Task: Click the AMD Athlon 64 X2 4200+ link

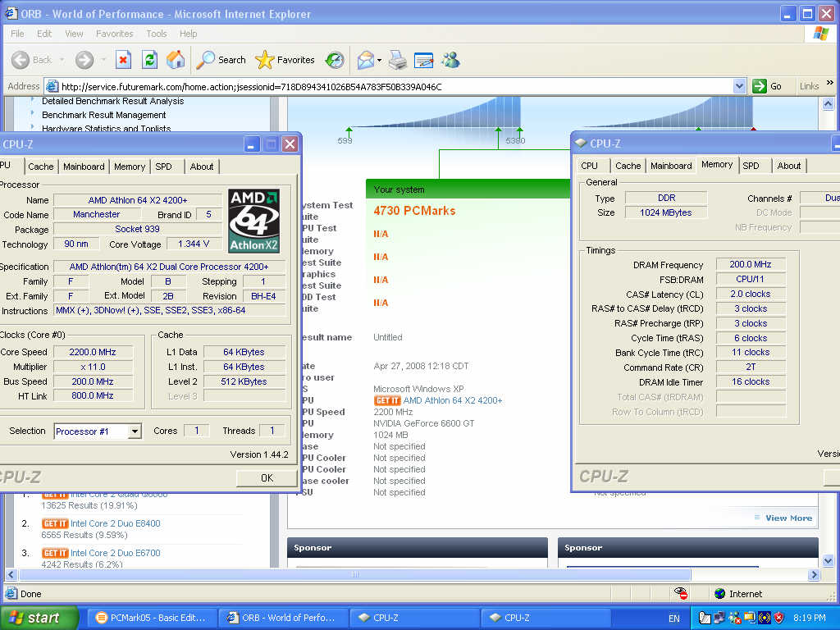Action: [x=453, y=400]
